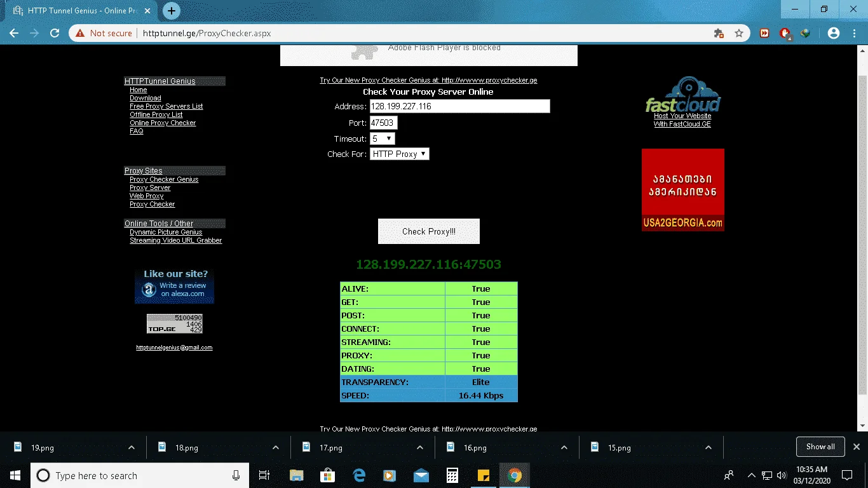Open Offline Proxy List
The image size is (868, 488).
click(156, 115)
